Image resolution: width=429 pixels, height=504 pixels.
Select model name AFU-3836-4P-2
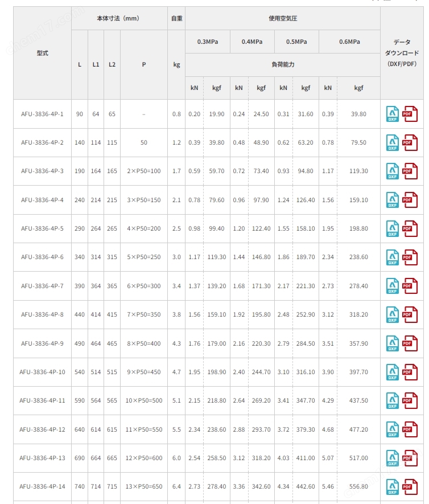coord(42,142)
